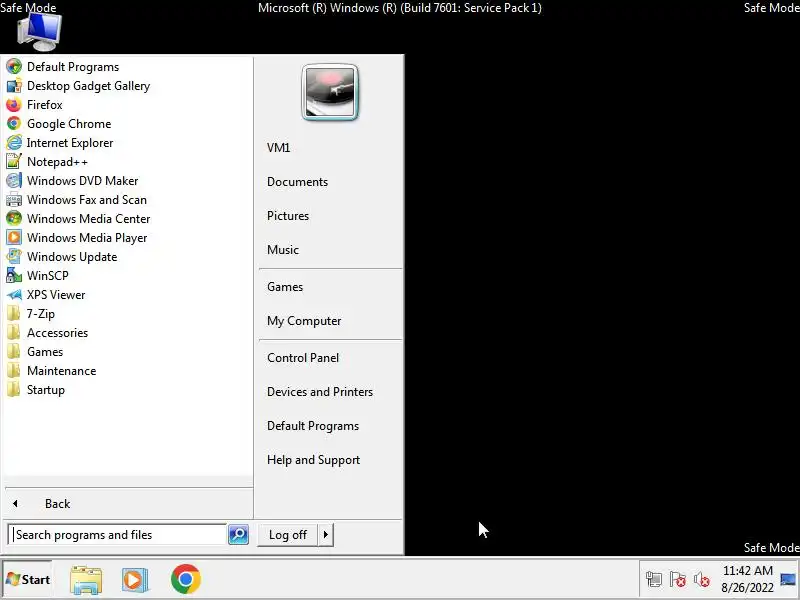Image resolution: width=800 pixels, height=600 pixels.
Task: Click the Search programs and files box
Action: tap(117, 535)
